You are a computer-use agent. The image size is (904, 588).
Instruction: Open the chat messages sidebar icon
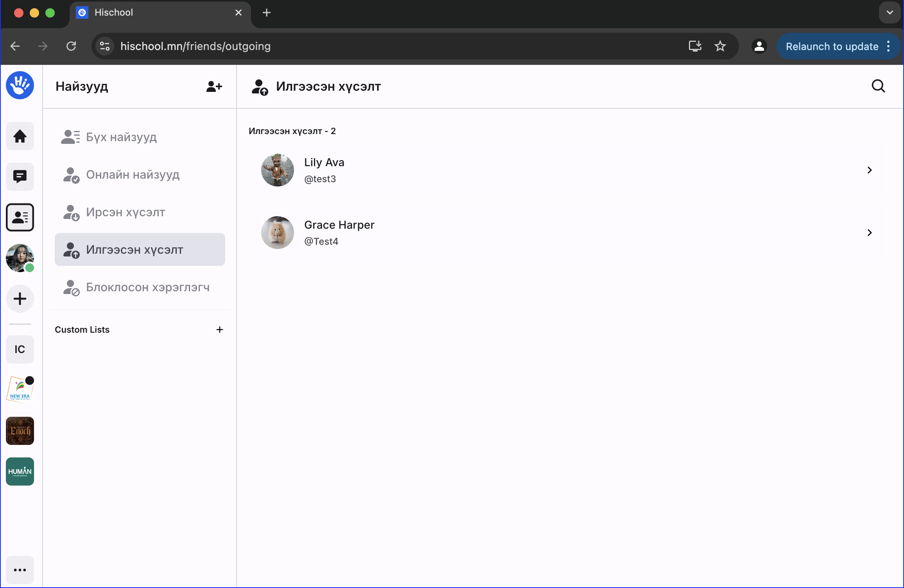(20, 177)
